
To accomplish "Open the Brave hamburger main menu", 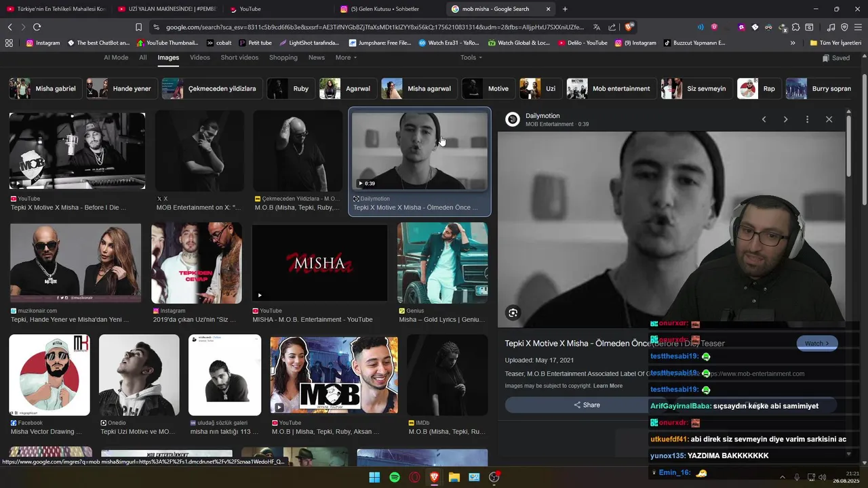I will coord(858,27).
